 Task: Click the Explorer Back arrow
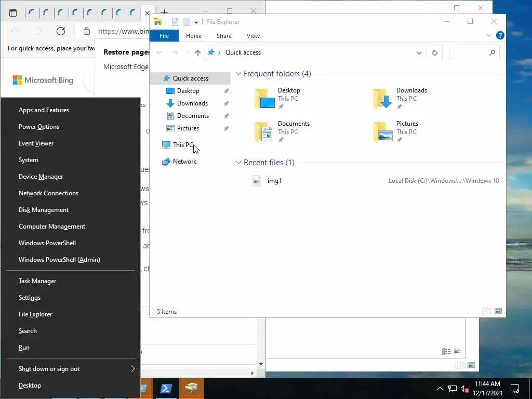coord(159,52)
